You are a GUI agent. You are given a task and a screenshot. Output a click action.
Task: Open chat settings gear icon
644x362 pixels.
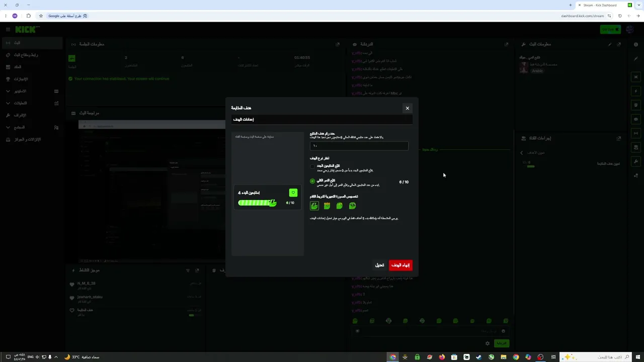[x=487, y=343]
